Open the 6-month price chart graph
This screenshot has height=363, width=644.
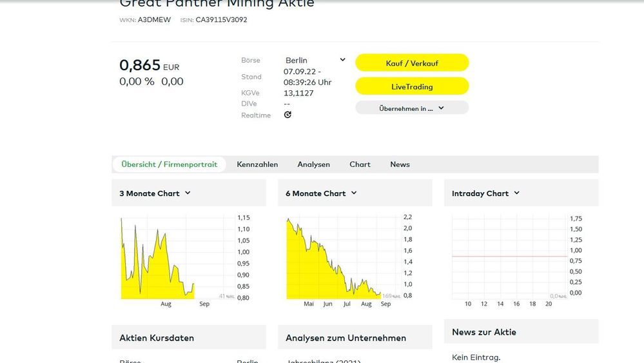tap(337, 258)
